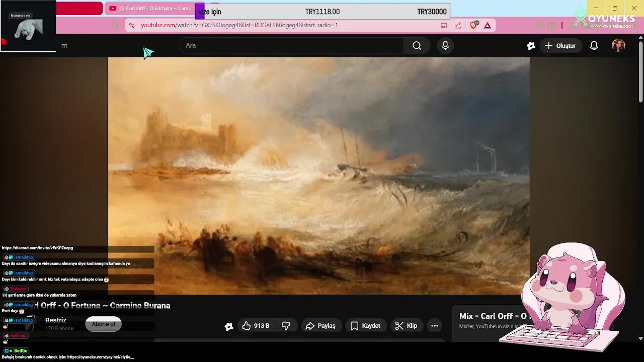
Task: Click the sparkle icon left of like button
Action: 229,326
